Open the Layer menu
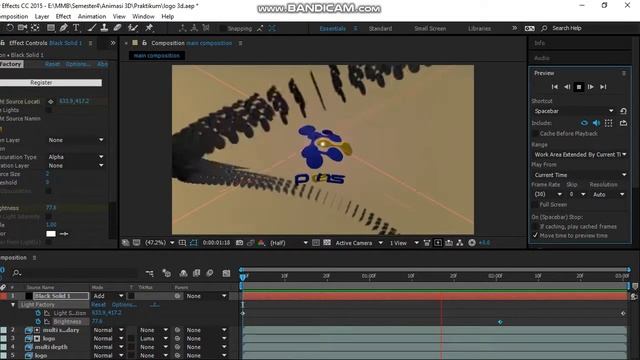The width and height of the screenshot is (640, 360). tap(42, 16)
